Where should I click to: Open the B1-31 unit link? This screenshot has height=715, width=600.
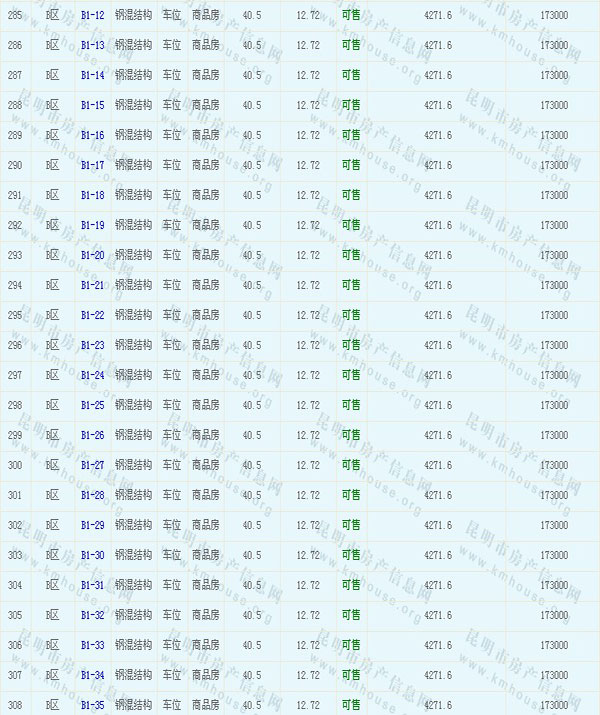point(92,585)
